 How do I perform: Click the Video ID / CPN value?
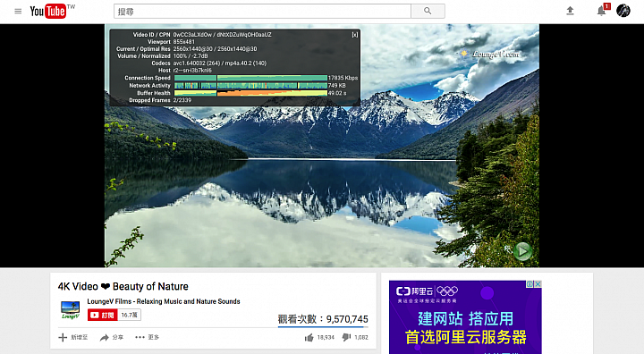(222, 35)
